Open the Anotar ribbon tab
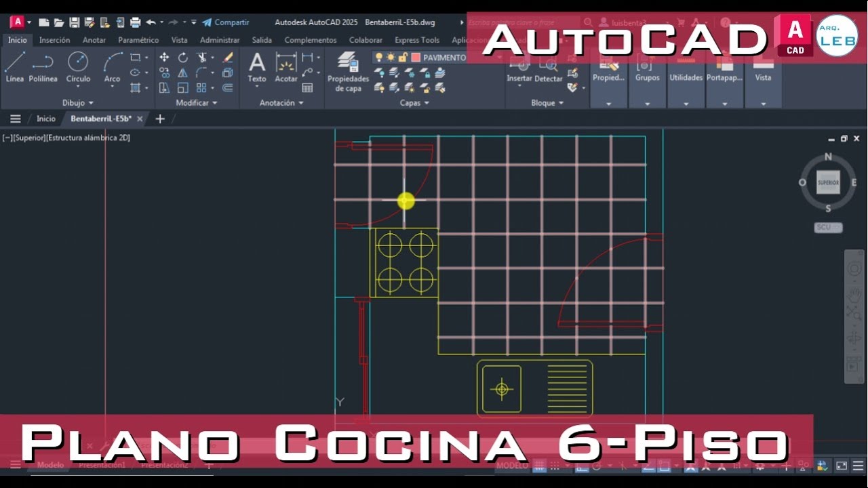Viewport: 868px width, 488px height. tap(94, 40)
